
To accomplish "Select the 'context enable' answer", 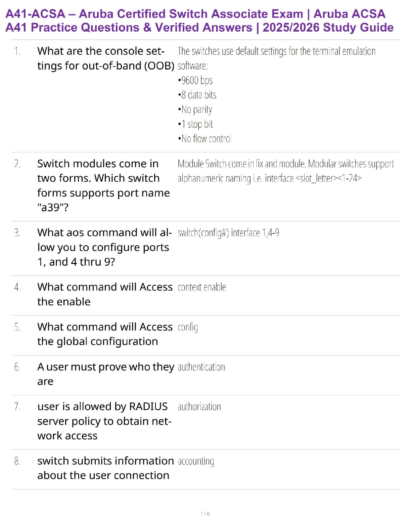I will click(x=202, y=287).
